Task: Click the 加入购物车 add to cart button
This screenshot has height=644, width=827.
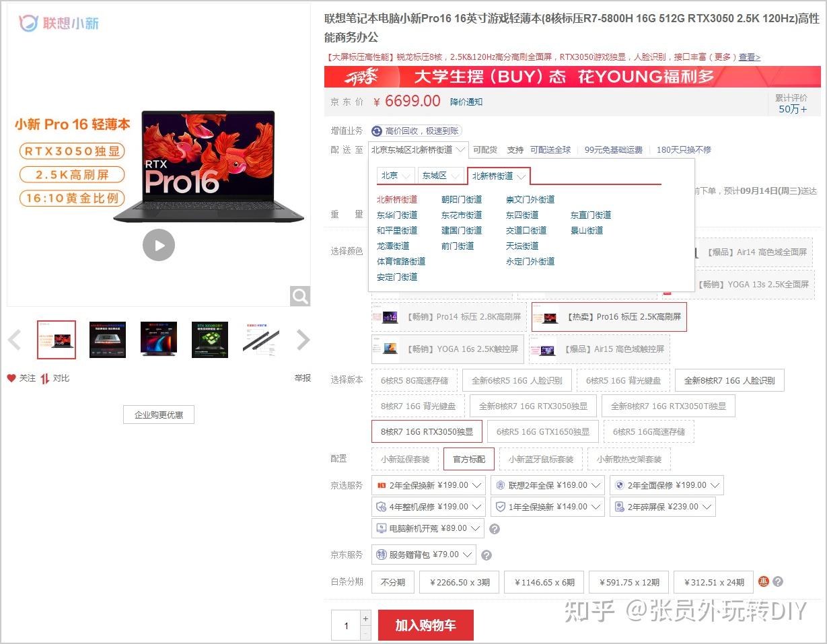Action: (425, 625)
